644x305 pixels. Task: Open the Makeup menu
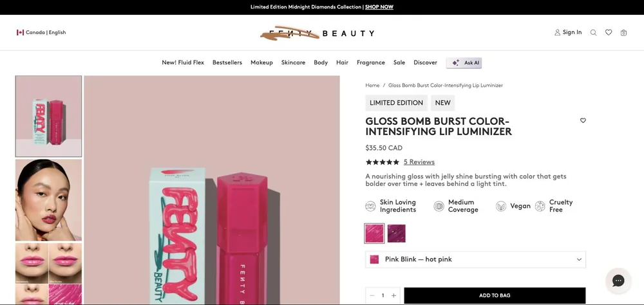(261, 63)
